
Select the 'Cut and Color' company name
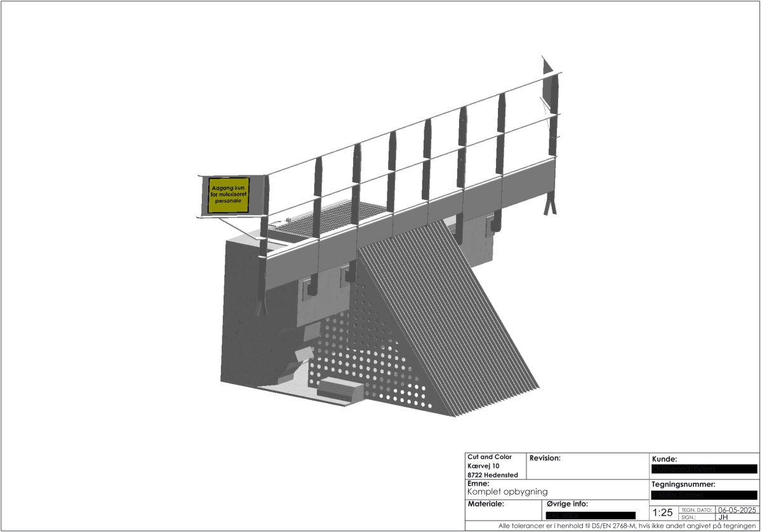tap(489, 457)
